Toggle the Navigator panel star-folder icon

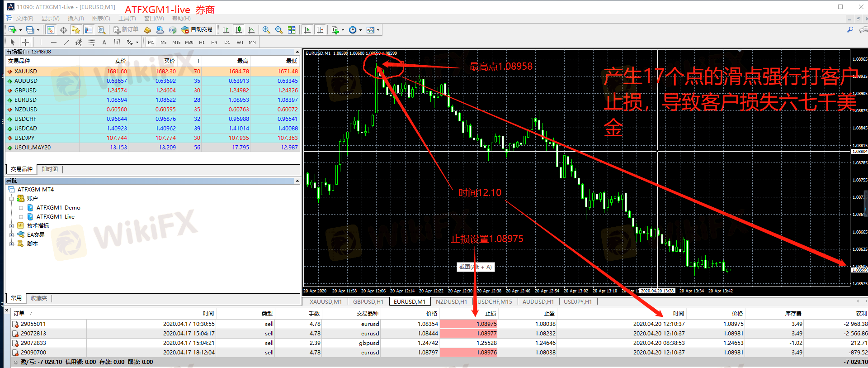[76, 30]
